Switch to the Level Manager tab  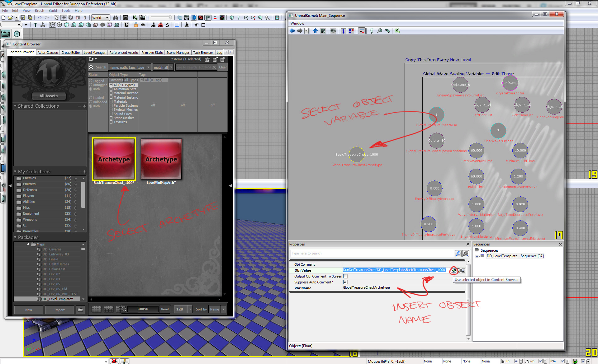95,53
